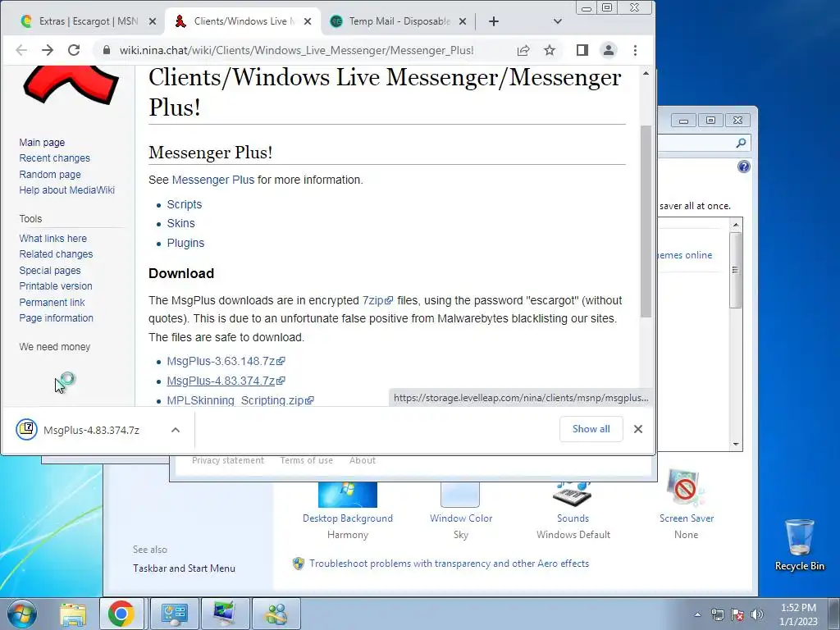Open Permanent link
The height and width of the screenshot is (630, 840).
tap(52, 302)
